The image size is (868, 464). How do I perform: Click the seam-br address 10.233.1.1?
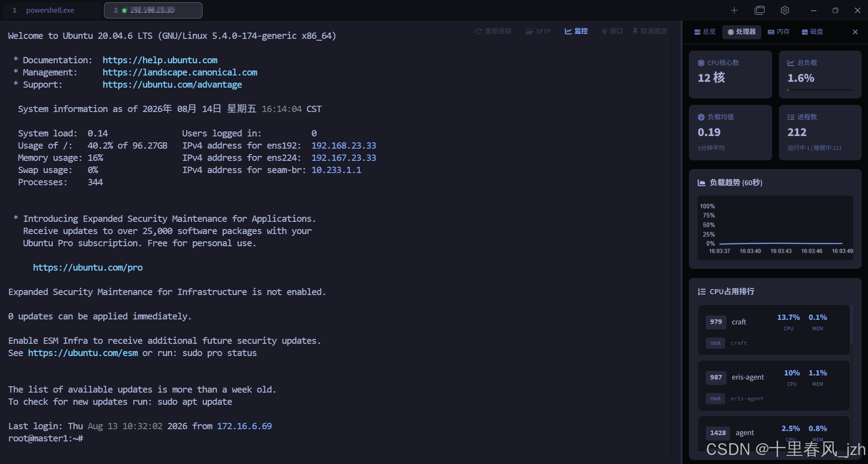pyautogui.click(x=336, y=170)
